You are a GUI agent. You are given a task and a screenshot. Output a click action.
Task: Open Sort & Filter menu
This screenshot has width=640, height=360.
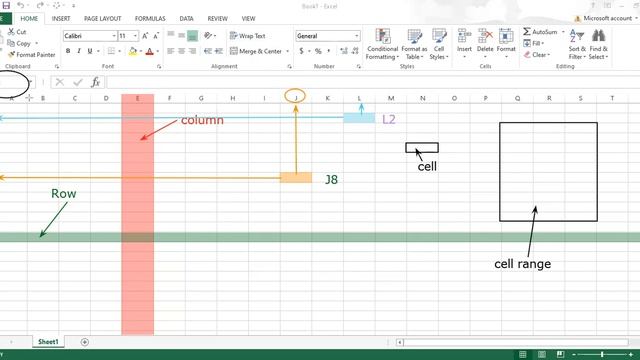[x=577, y=44]
